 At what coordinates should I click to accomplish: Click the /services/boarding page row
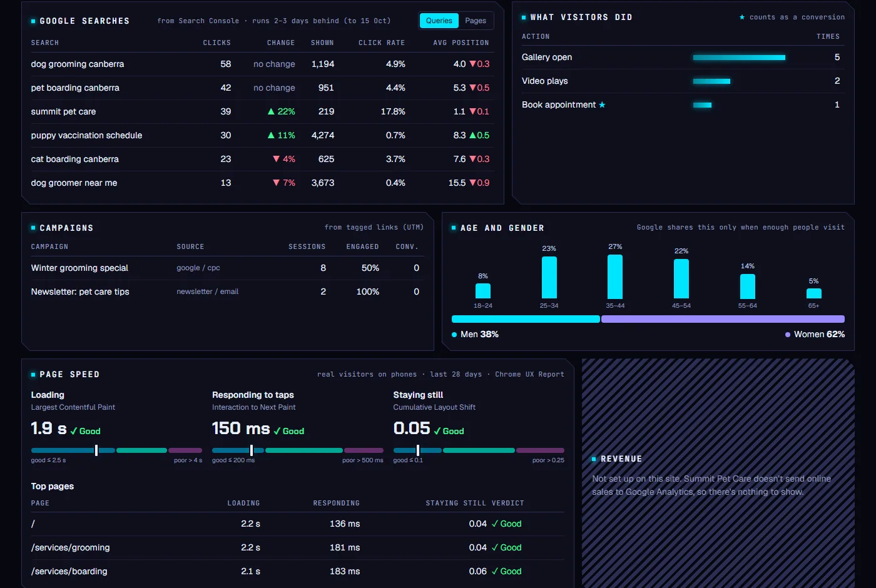pyautogui.click(x=298, y=571)
